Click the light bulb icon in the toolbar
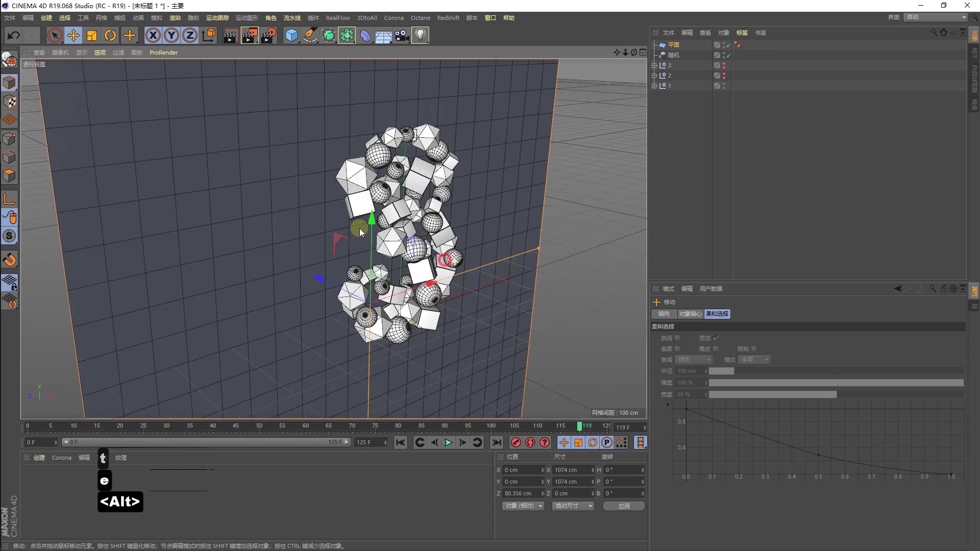 (420, 35)
